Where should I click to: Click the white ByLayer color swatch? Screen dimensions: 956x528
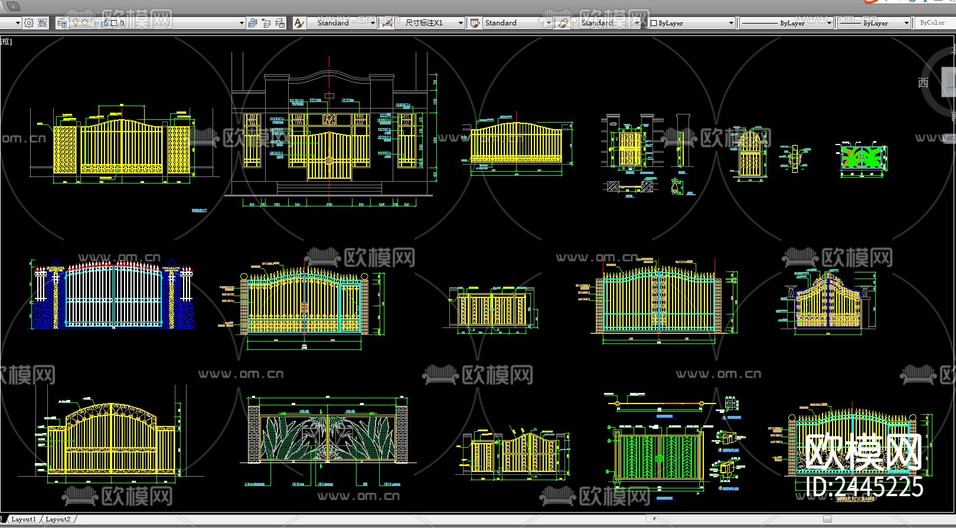tap(654, 23)
